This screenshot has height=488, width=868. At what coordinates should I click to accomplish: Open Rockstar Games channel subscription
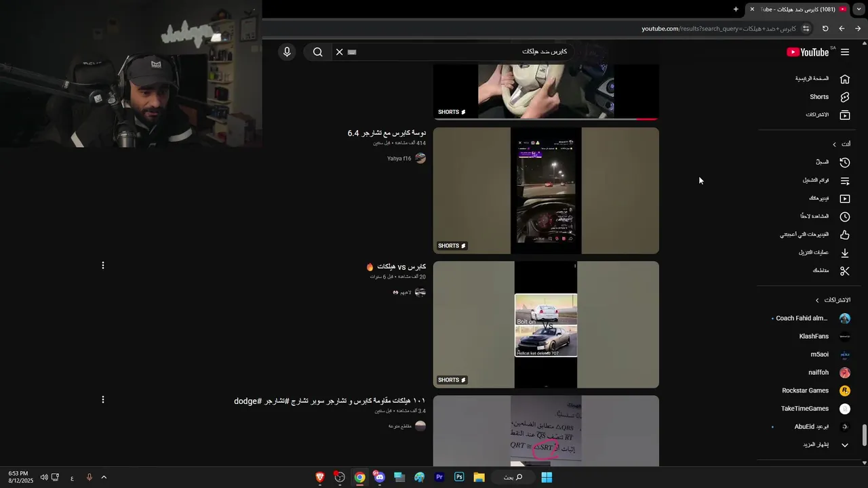click(x=816, y=390)
